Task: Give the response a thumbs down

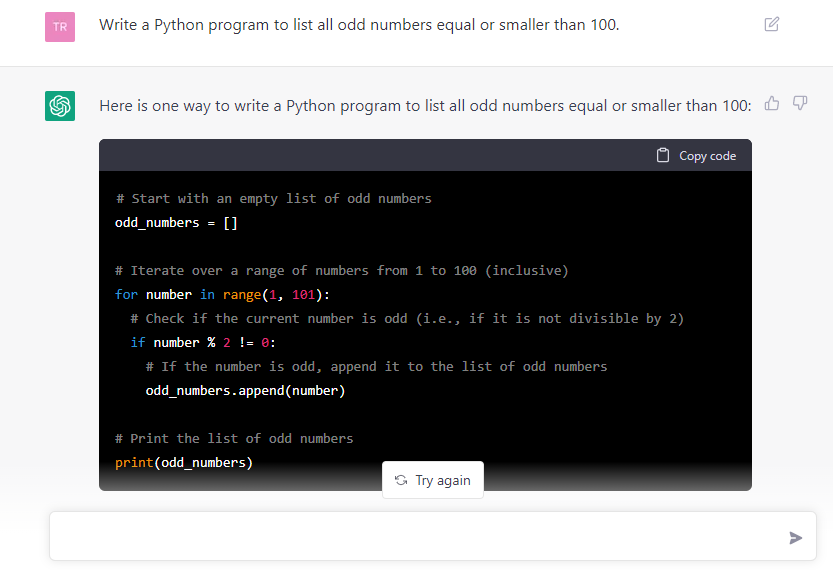Action: [x=800, y=103]
